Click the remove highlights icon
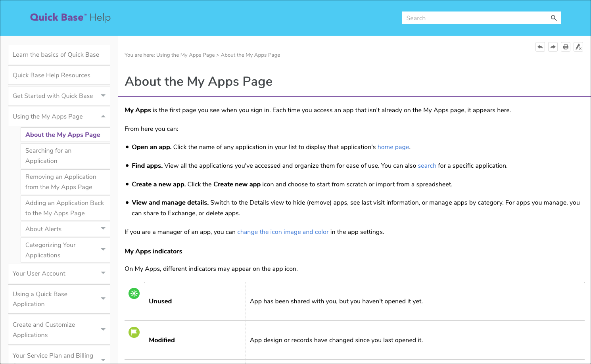The width and height of the screenshot is (591, 364). click(578, 47)
